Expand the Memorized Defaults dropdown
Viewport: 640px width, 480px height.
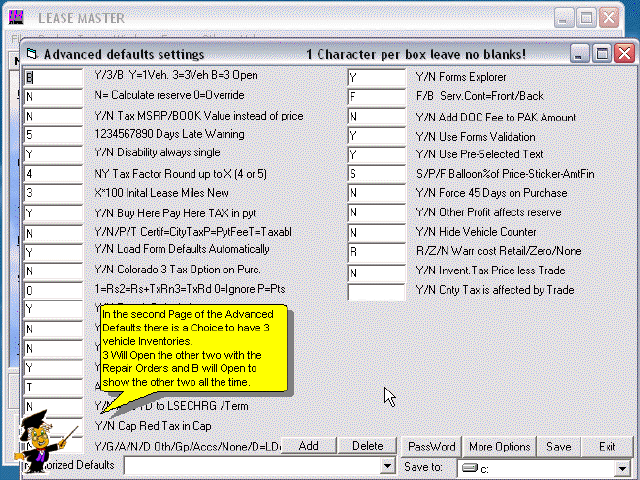point(388,467)
